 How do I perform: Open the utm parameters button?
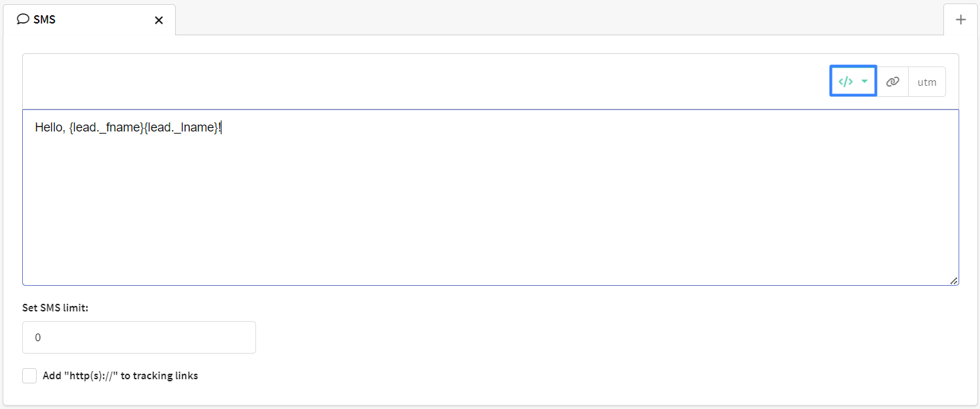(927, 82)
